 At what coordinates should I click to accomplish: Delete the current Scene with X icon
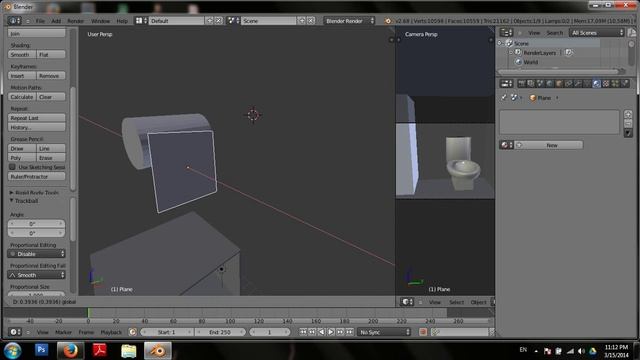tap(311, 20)
